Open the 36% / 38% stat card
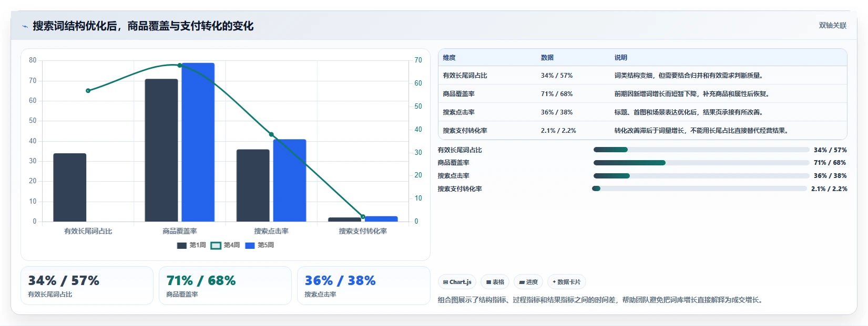Viewport: 868px width, 326px height. [x=363, y=286]
